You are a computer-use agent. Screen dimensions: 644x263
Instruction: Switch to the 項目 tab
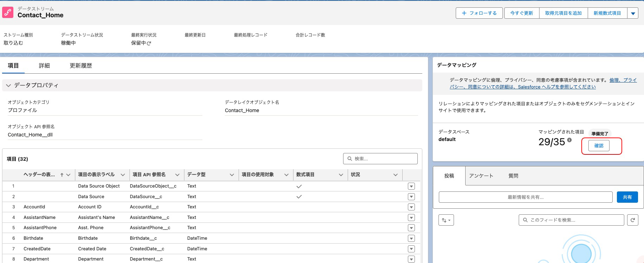coord(13,66)
